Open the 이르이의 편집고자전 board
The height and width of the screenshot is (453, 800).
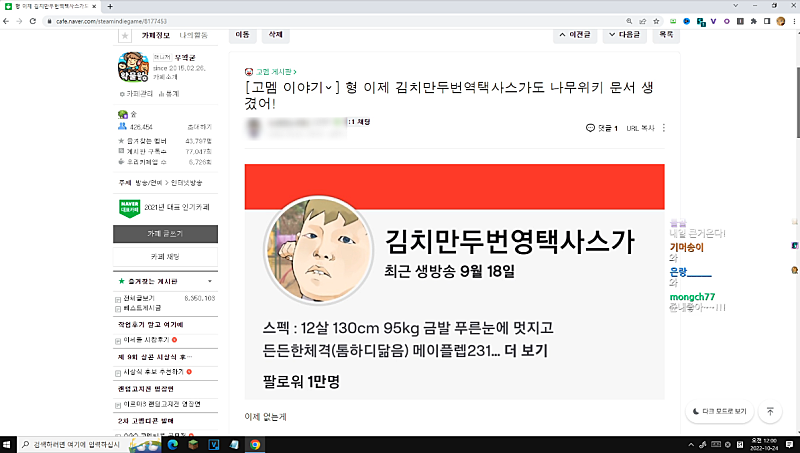pos(162,404)
